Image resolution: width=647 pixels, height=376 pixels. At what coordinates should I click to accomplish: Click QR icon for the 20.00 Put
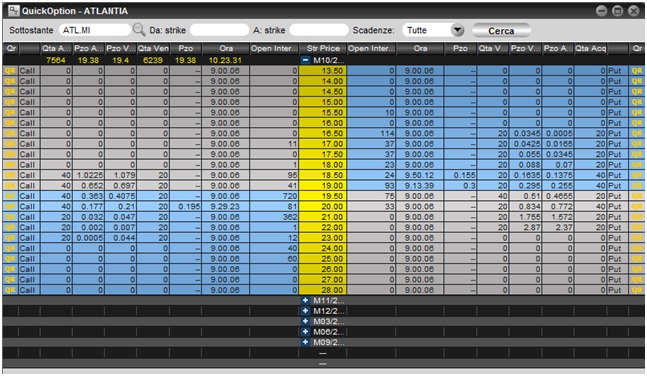(x=637, y=206)
